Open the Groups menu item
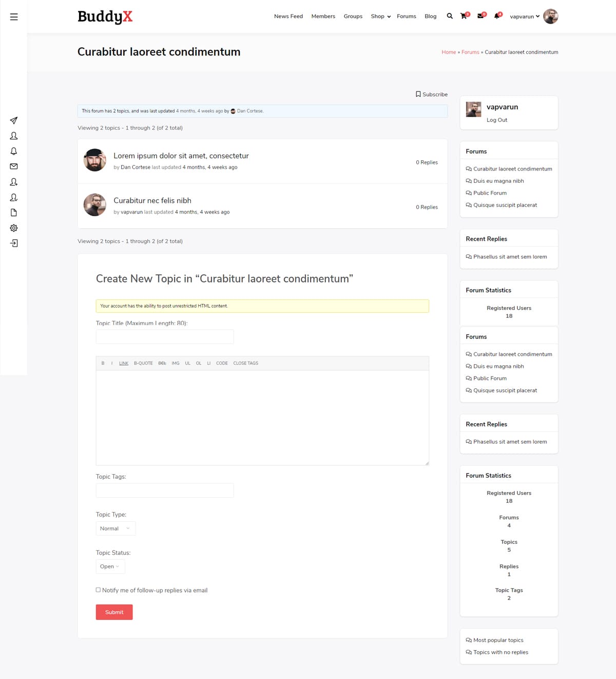This screenshot has height=679, width=616. pos(353,16)
